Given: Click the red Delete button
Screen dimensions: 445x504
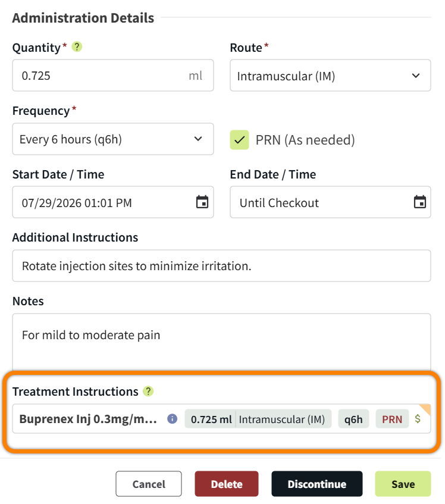Looking at the screenshot, I should click(x=227, y=484).
